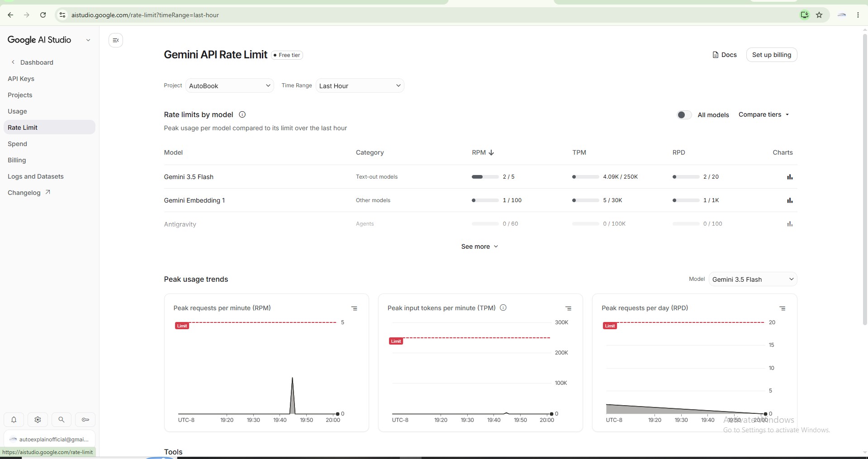Viewport: 868px width, 459px height.
Task: Click the Antigravity model name
Action: [x=180, y=224]
